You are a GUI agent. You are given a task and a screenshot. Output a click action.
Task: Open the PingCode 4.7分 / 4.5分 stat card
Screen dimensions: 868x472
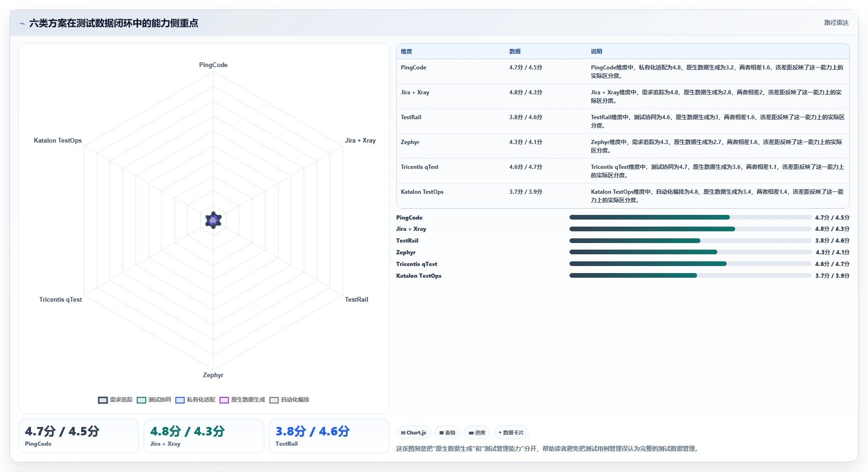(x=78, y=436)
